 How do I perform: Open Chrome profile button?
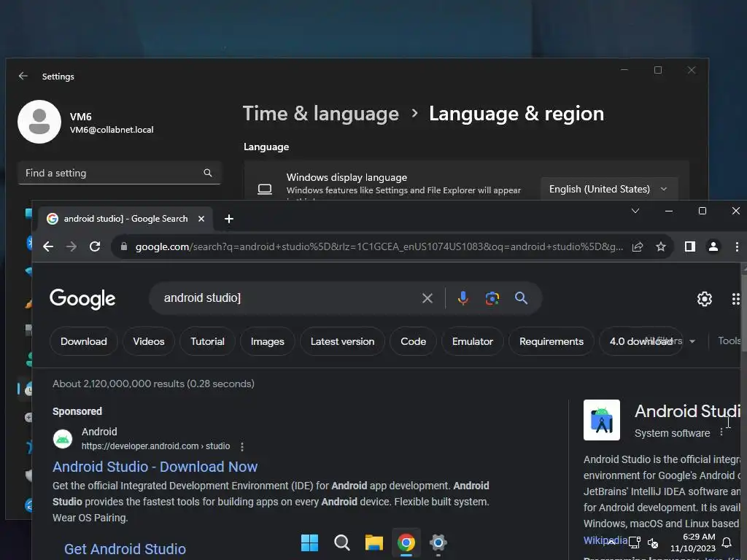[x=713, y=246]
